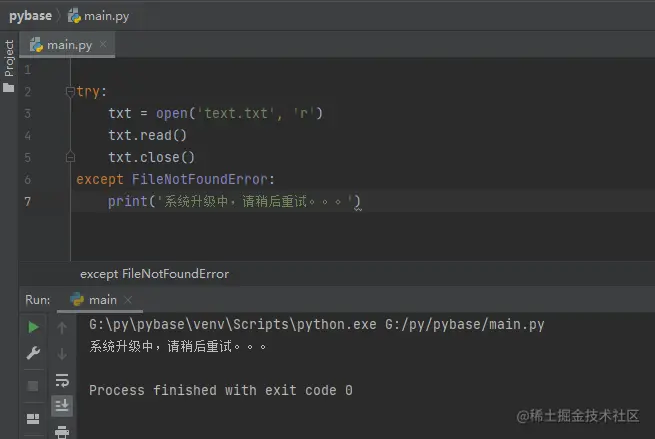
Task: Open the Project tool window
Action: tap(9, 58)
